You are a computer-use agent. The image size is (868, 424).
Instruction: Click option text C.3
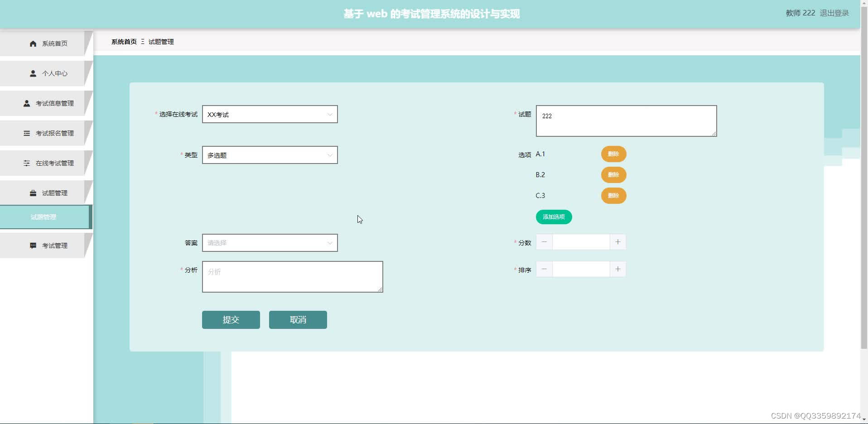click(540, 196)
